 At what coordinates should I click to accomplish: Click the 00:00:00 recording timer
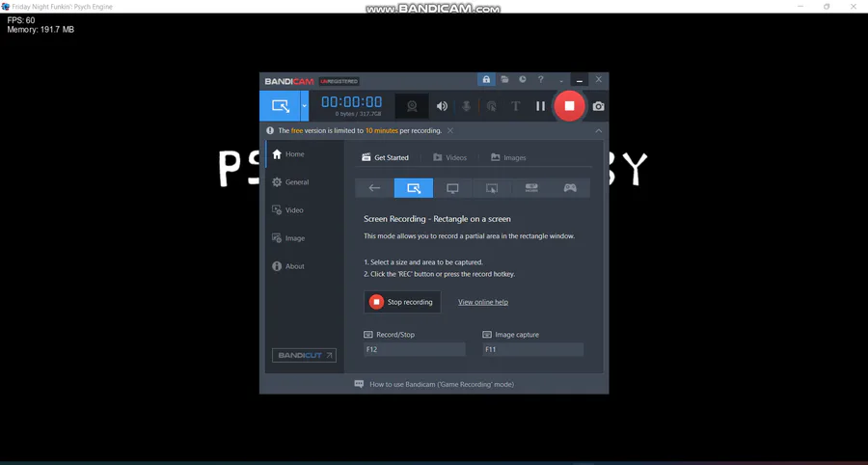(x=351, y=102)
